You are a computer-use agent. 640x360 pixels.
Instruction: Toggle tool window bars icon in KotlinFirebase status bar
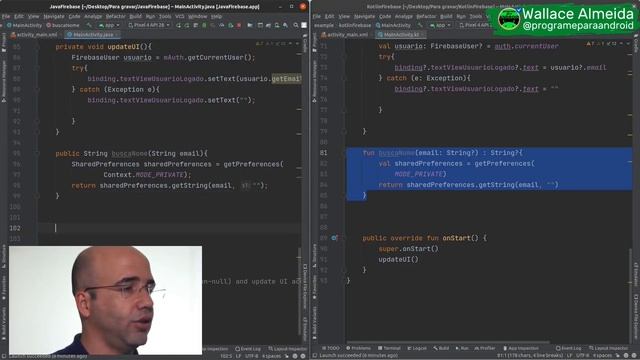315,356
